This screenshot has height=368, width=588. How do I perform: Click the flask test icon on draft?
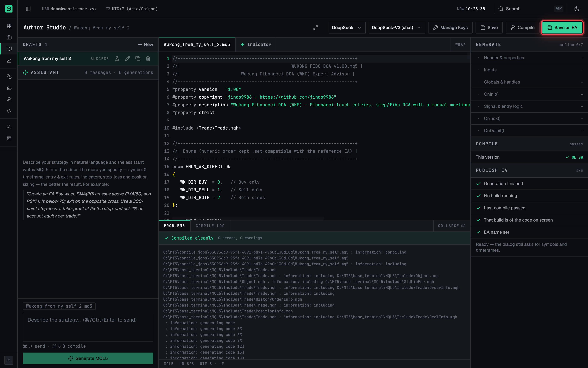(117, 58)
